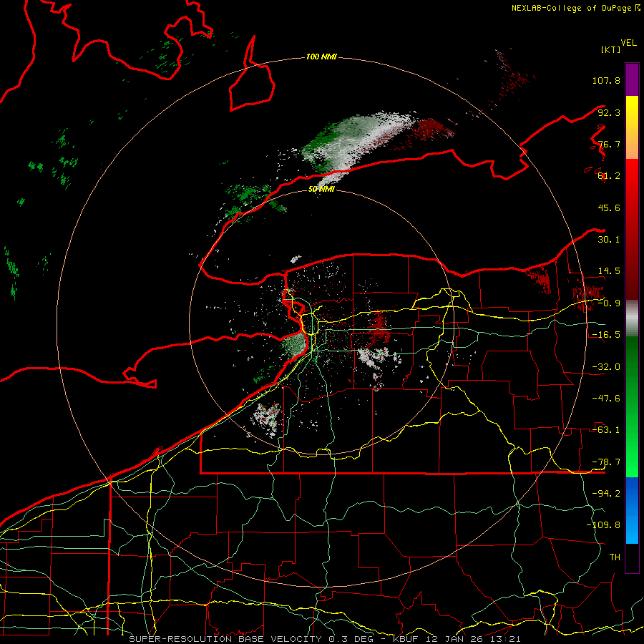Click the -16.5 velocity scale value
Screen dimensions: 644x644
point(606,335)
